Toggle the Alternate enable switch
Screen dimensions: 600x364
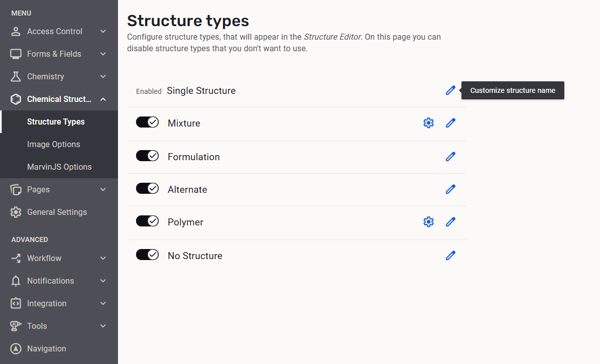(x=147, y=188)
